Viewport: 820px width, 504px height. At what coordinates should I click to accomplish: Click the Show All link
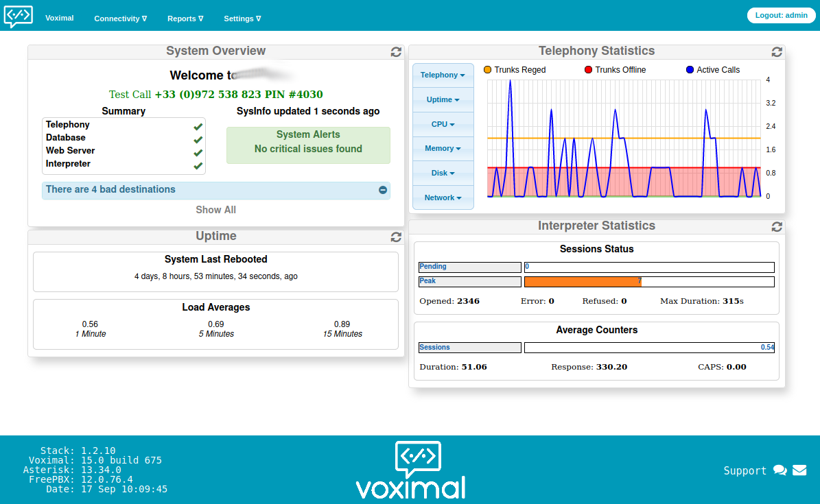(215, 210)
